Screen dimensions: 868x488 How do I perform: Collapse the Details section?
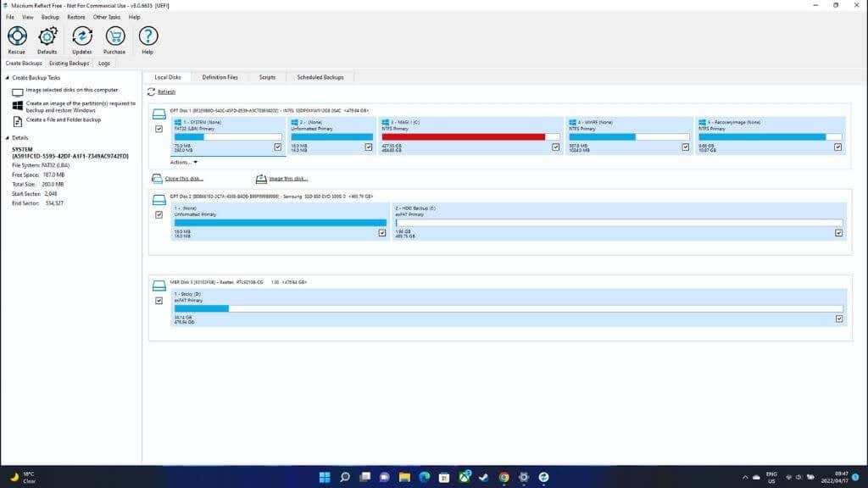pyautogui.click(x=7, y=138)
